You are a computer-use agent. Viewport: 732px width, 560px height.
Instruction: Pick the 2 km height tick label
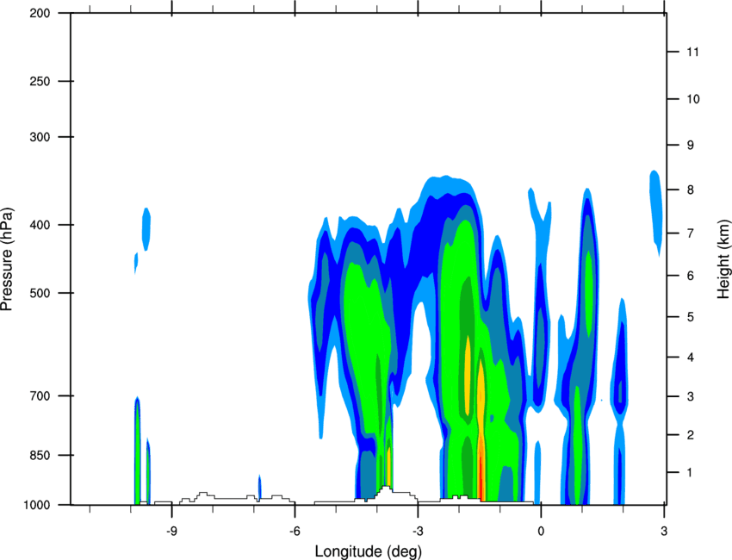pyautogui.click(x=691, y=435)
